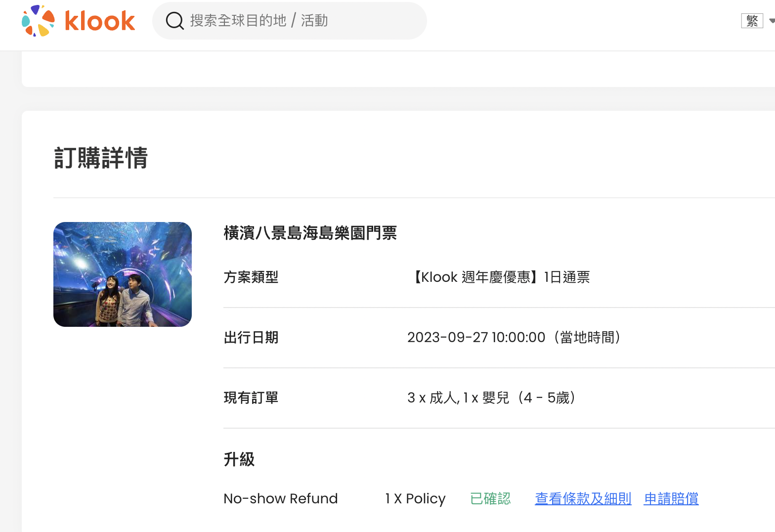Open the aquarium tunnel activity thumbnail

123,274
